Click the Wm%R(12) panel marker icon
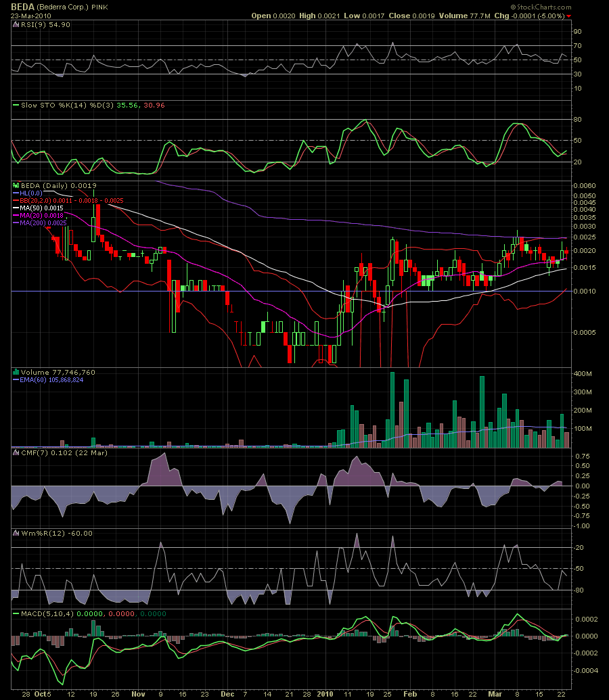This screenshot has height=700, width=609. pyautogui.click(x=16, y=533)
